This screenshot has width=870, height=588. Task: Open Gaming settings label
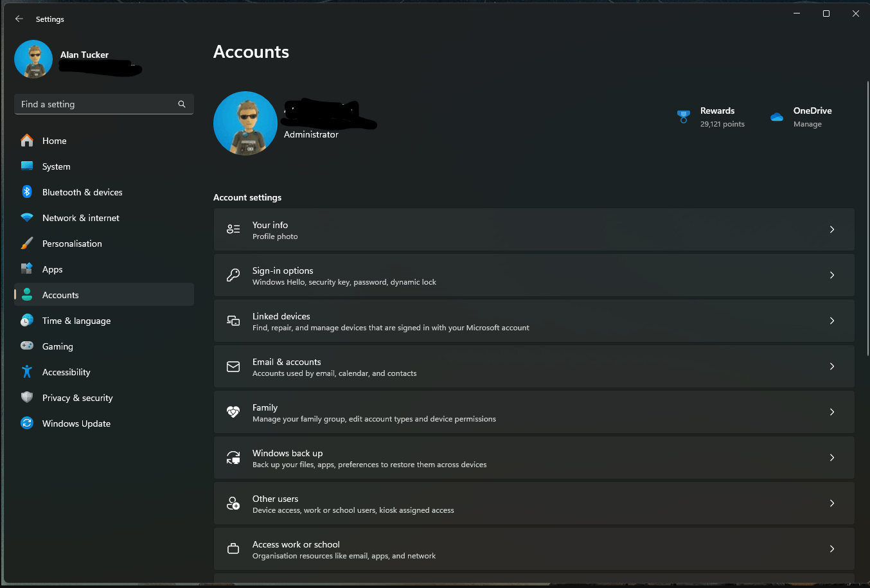(58, 346)
